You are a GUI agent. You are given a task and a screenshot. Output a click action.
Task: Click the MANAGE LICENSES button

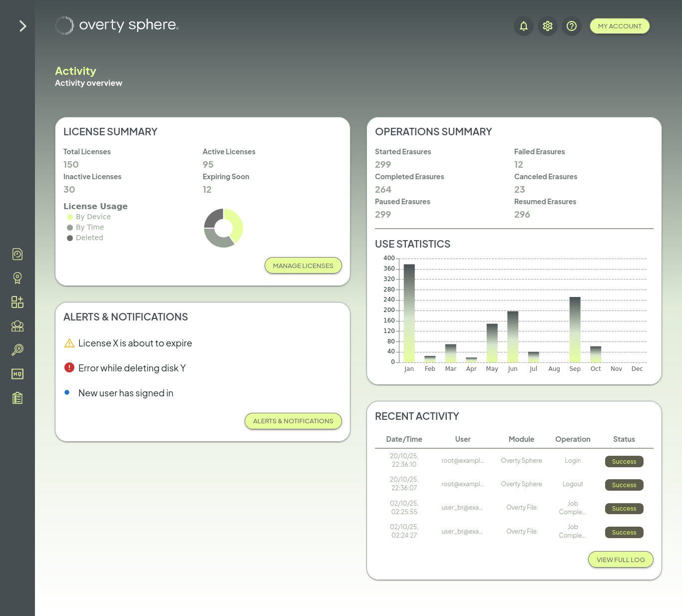303,266
